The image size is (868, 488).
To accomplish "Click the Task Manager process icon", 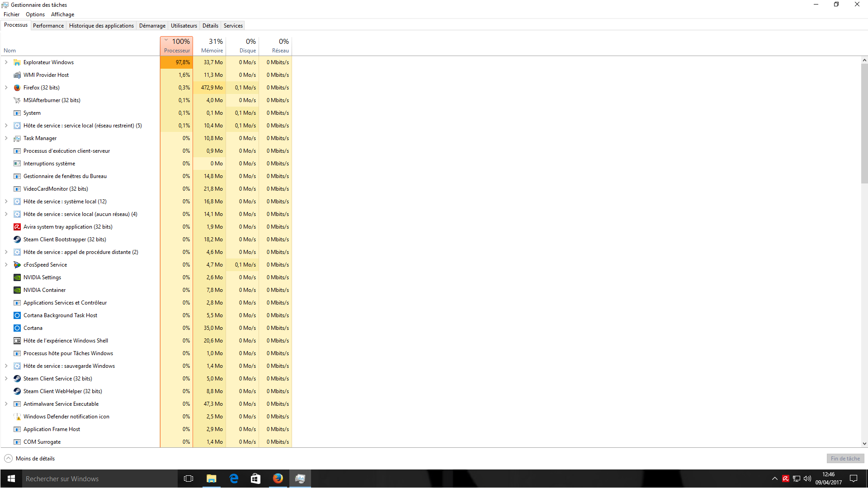I will [17, 138].
